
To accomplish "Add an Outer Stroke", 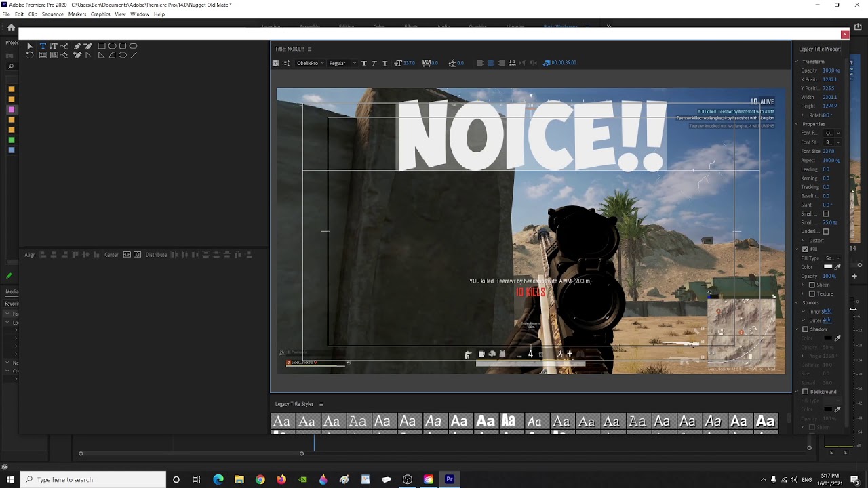I will point(826,320).
